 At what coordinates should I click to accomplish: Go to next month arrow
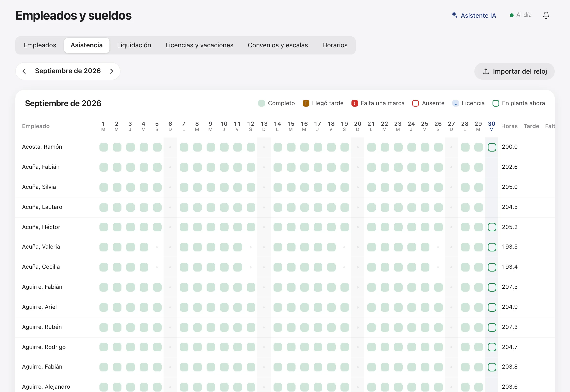click(112, 71)
